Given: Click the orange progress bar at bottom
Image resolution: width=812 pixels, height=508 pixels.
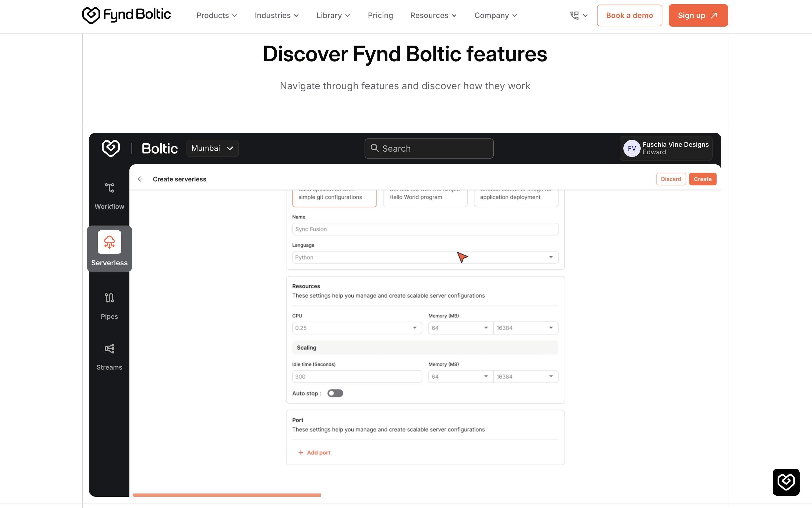Looking at the screenshot, I should 227,495.
